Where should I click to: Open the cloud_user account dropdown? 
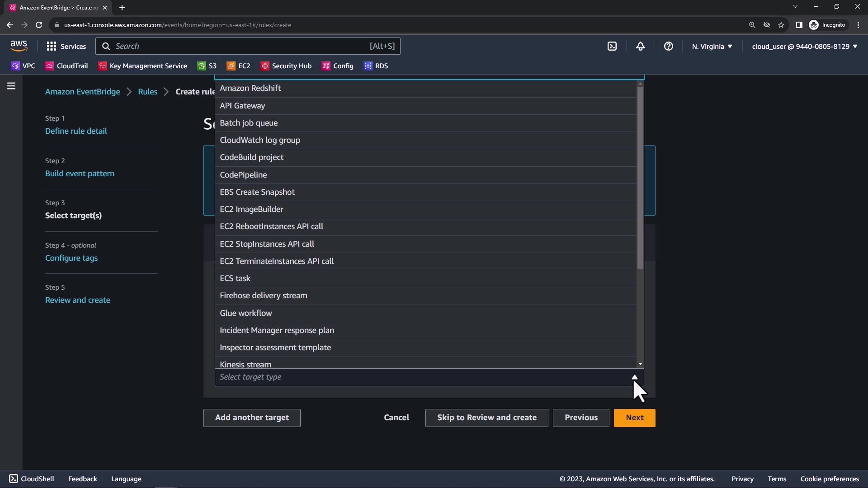pos(804,46)
